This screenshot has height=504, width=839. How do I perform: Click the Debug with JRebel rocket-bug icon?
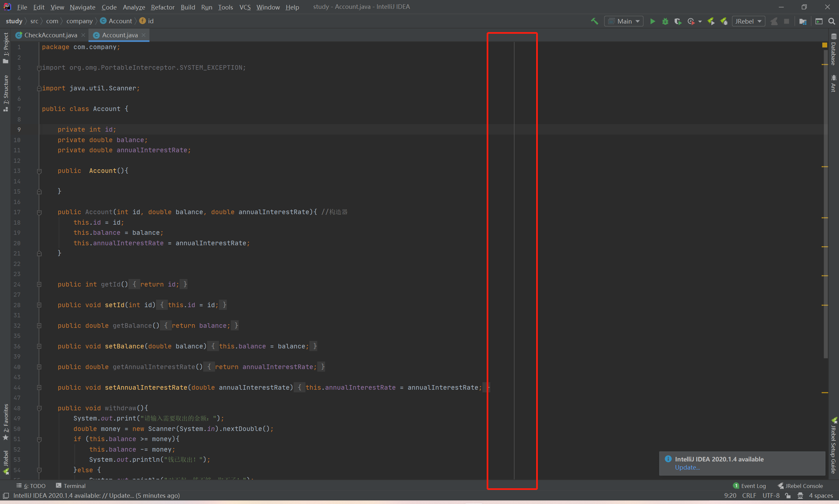724,21
